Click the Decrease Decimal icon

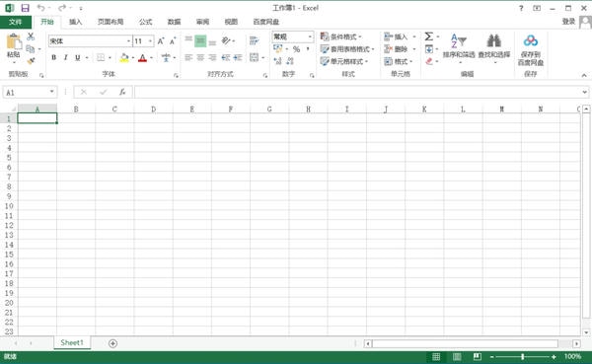pyautogui.click(x=289, y=61)
